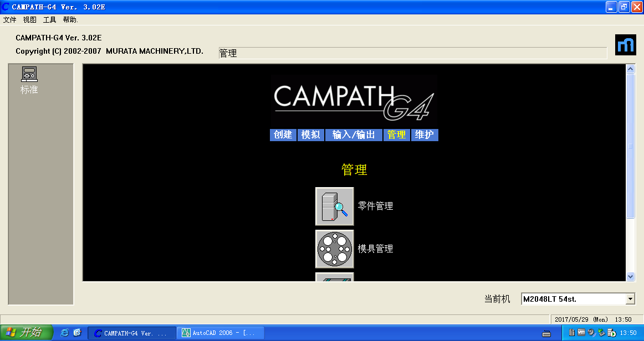Screen dimensions: 644x341
Task: Click the 管理 status text field at top
Action: (413, 53)
